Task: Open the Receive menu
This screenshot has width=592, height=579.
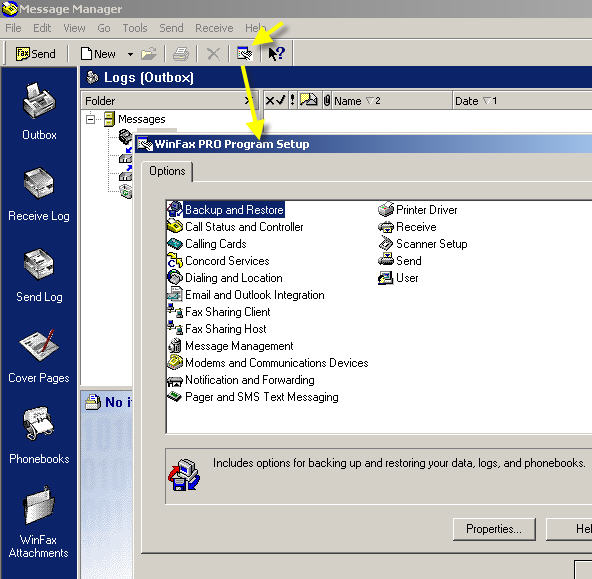Action: (214, 28)
